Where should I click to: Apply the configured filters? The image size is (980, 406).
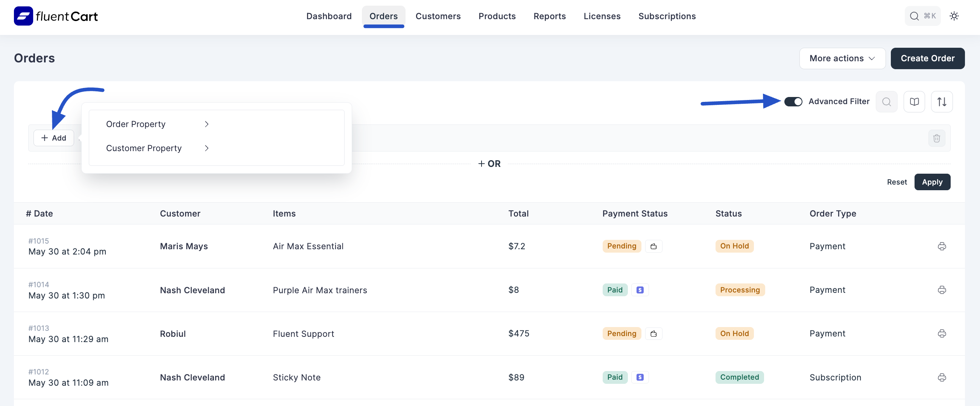[x=933, y=182]
